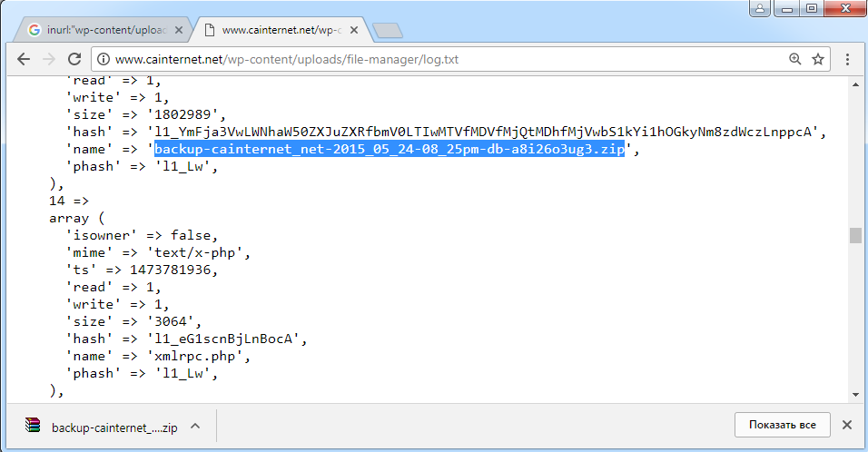The height and width of the screenshot is (452, 868).
Task: Open Chrome's three-dot menu
Action: point(847,59)
